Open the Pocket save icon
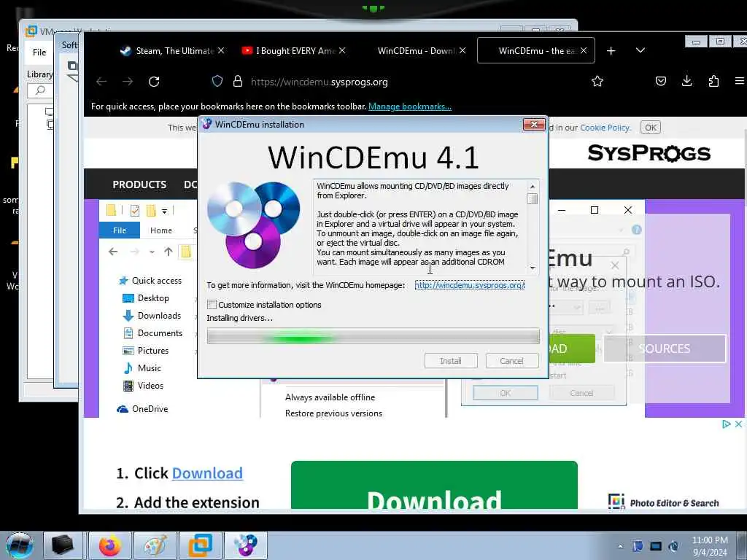The image size is (747, 560). pyautogui.click(x=661, y=82)
